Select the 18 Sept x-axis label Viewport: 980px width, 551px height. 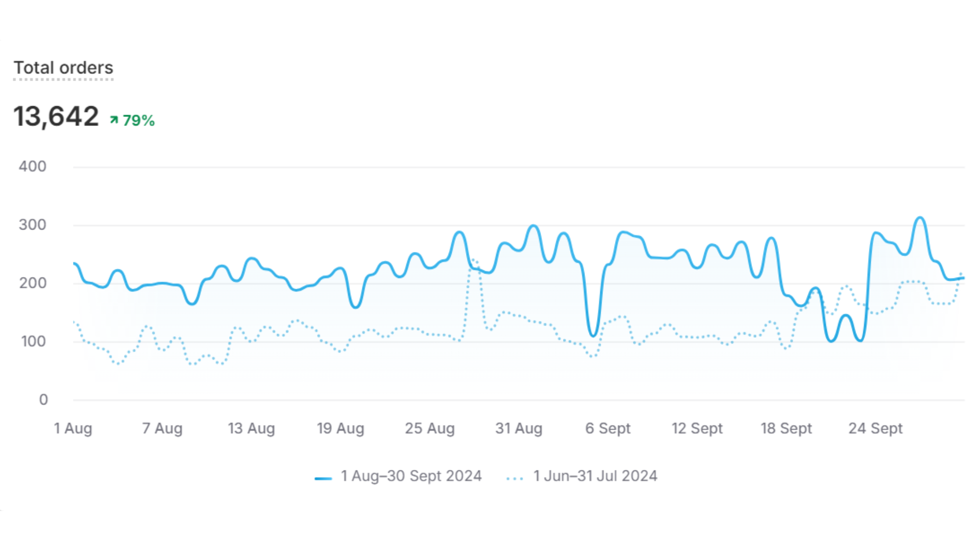point(786,428)
